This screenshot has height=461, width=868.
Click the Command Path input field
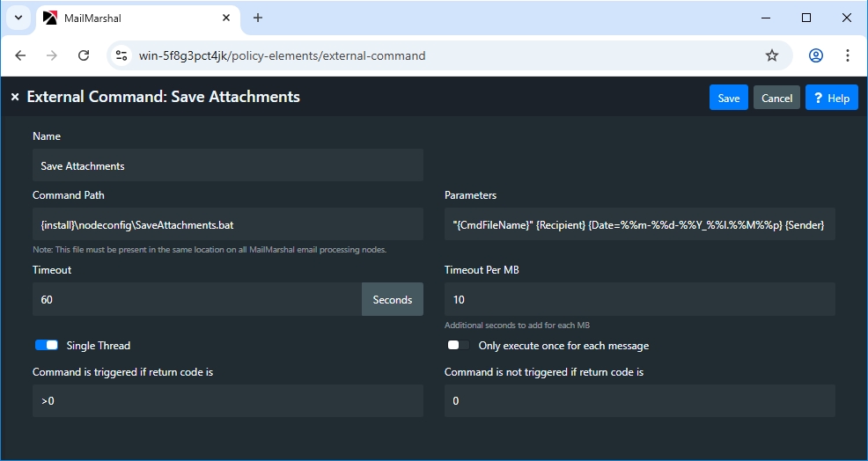click(x=227, y=225)
